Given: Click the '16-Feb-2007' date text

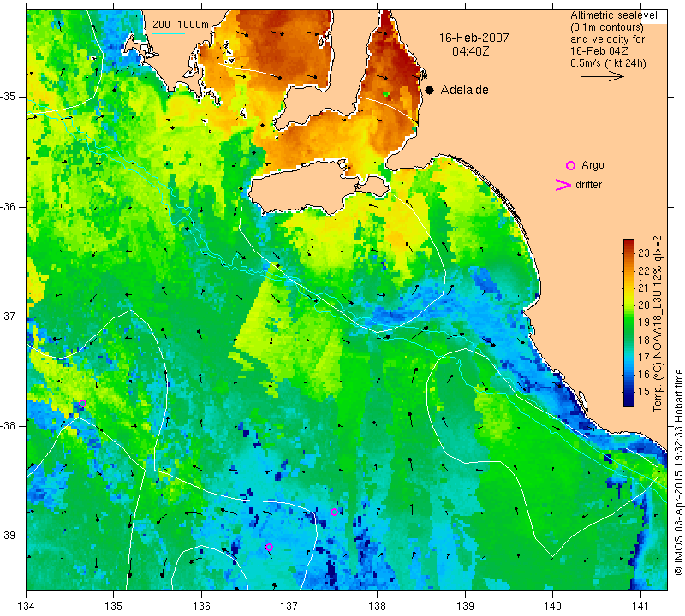Looking at the screenshot, I should 474,38.
